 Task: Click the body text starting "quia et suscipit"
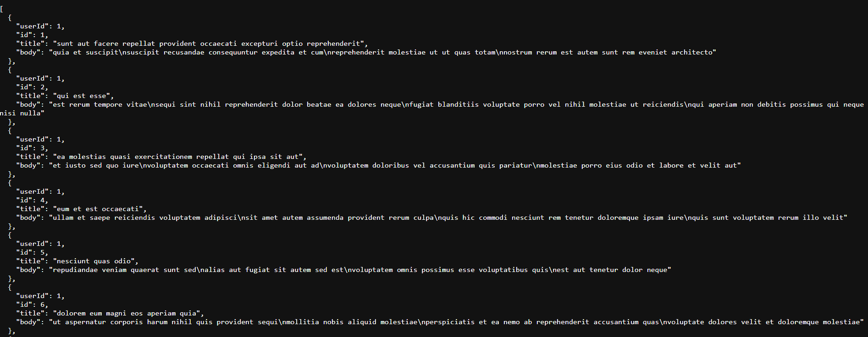[x=382, y=53]
